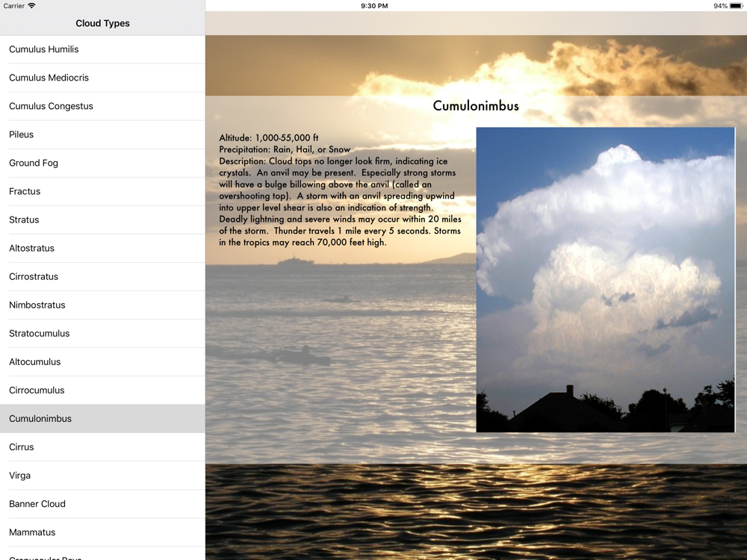Select Banner Cloud in the list
The image size is (747, 560).
(x=102, y=504)
